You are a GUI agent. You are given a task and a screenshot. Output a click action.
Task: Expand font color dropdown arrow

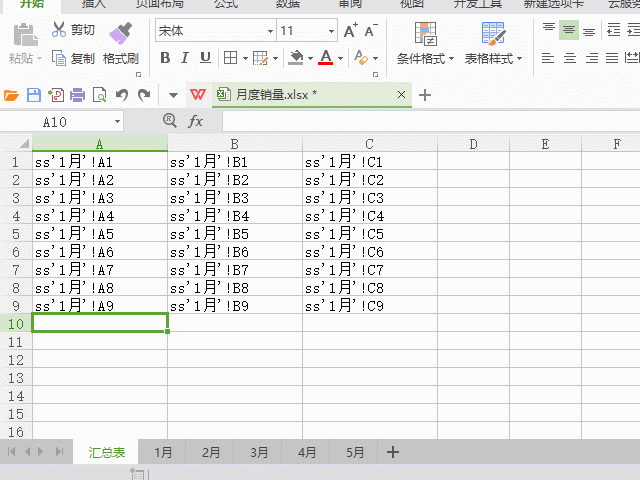tap(340, 58)
